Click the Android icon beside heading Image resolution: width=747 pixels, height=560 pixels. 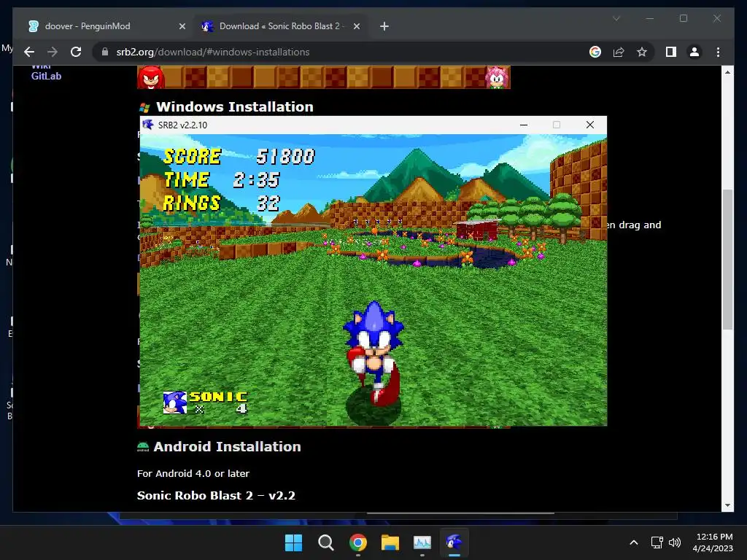pyautogui.click(x=143, y=447)
